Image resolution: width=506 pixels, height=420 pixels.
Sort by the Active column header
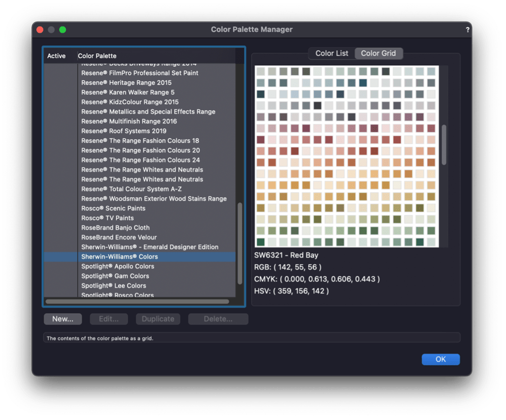pos(56,56)
